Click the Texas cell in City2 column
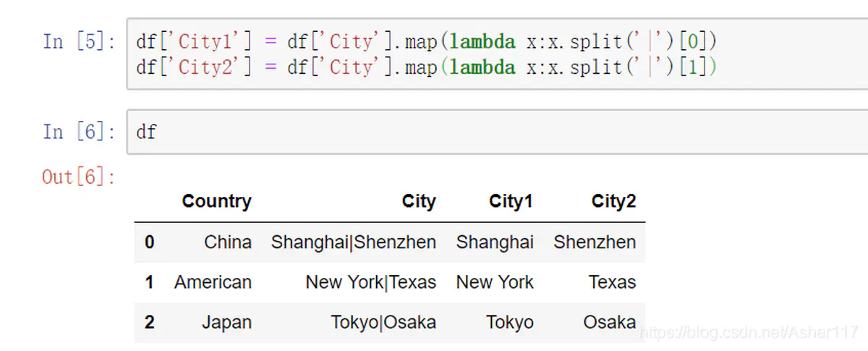Viewport: 868px width, 351px height. [612, 282]
